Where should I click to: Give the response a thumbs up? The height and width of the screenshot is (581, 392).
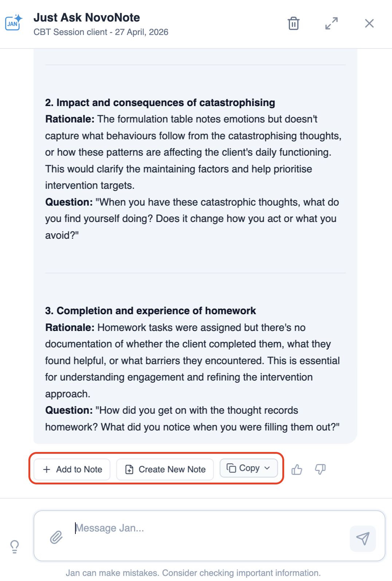(x=297, y=469)
